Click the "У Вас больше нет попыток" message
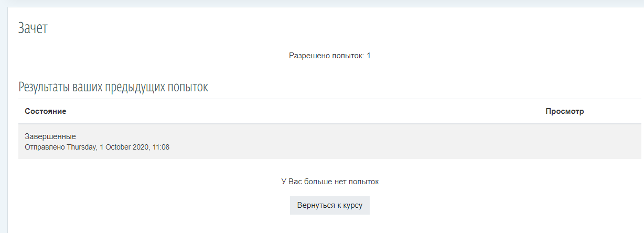644x233 pixels. (x=329, y=182)
